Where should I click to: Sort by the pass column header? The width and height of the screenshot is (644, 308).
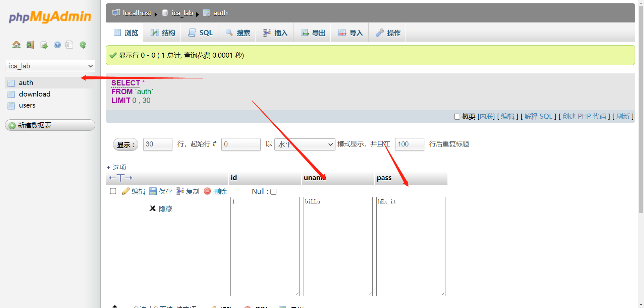(x=384, y=178)
